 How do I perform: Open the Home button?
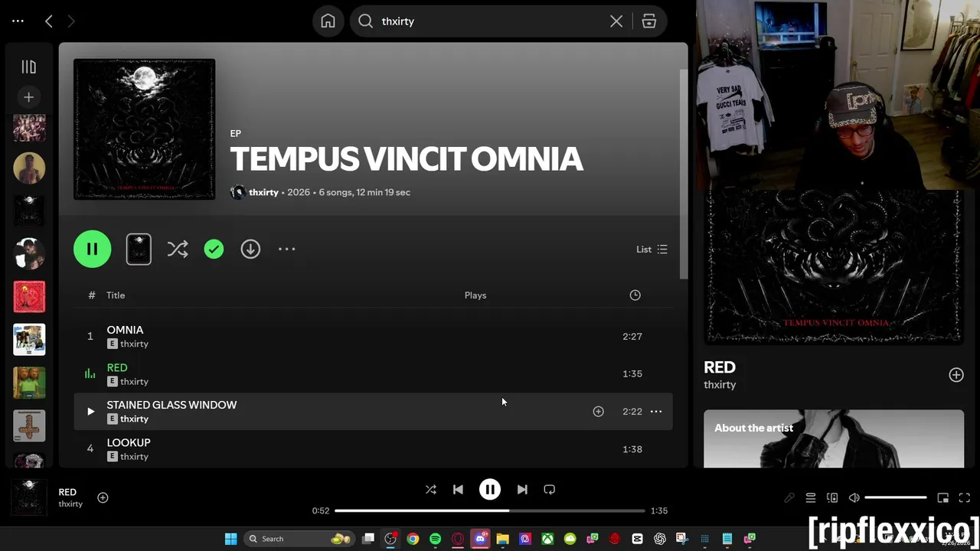[x=328, y=21]
